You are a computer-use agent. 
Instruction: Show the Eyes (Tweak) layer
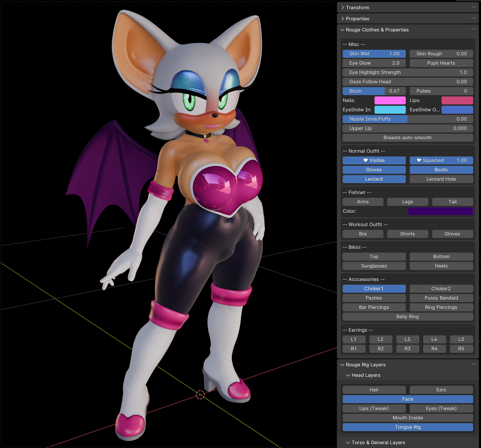(x=441, y=408)
